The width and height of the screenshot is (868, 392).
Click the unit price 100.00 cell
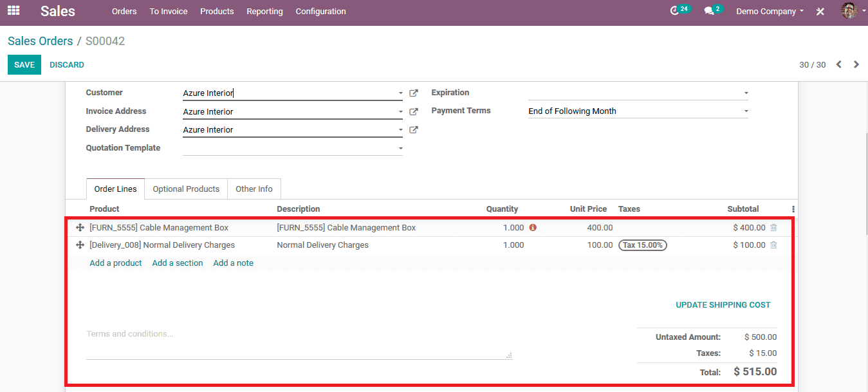click(600, 245)
